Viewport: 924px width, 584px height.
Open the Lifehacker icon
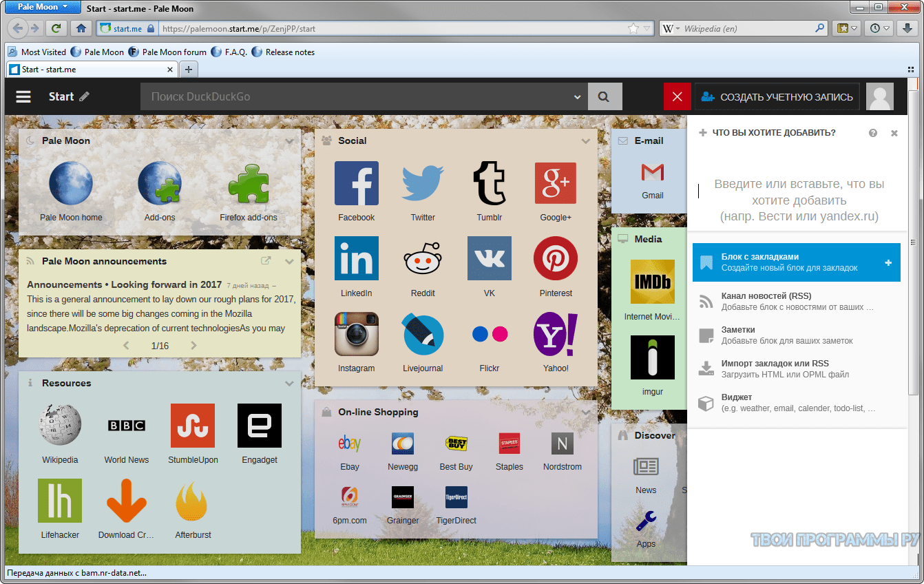click(x=61, y=501)
